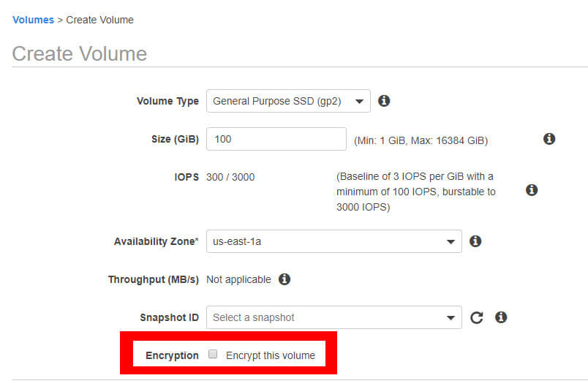Click the Create Volume breadcrumb text

coord(100,20)
